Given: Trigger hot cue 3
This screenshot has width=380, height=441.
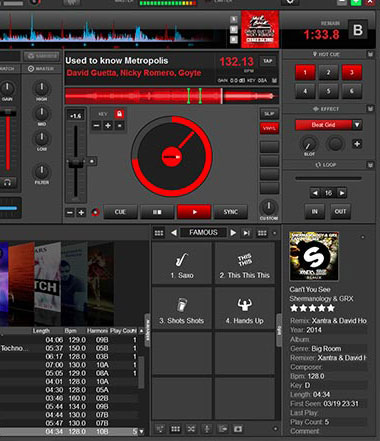Looking at the screenshot, I should click(352, 72).
